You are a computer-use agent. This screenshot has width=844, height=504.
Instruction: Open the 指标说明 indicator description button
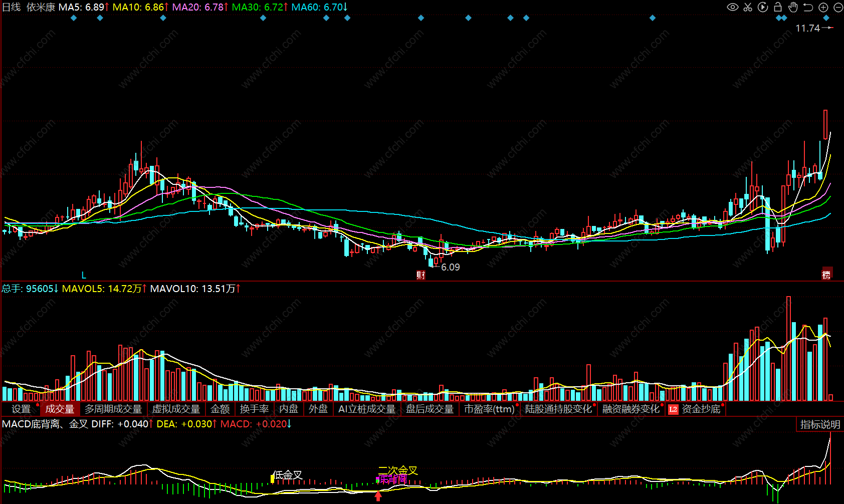pyautogui.click(x=820, y=424)
